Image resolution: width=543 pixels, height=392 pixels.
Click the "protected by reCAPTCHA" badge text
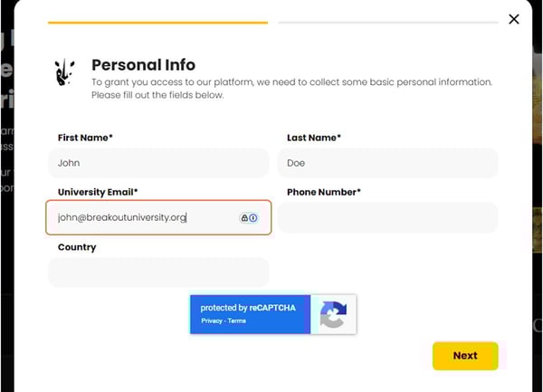point(248,308)
